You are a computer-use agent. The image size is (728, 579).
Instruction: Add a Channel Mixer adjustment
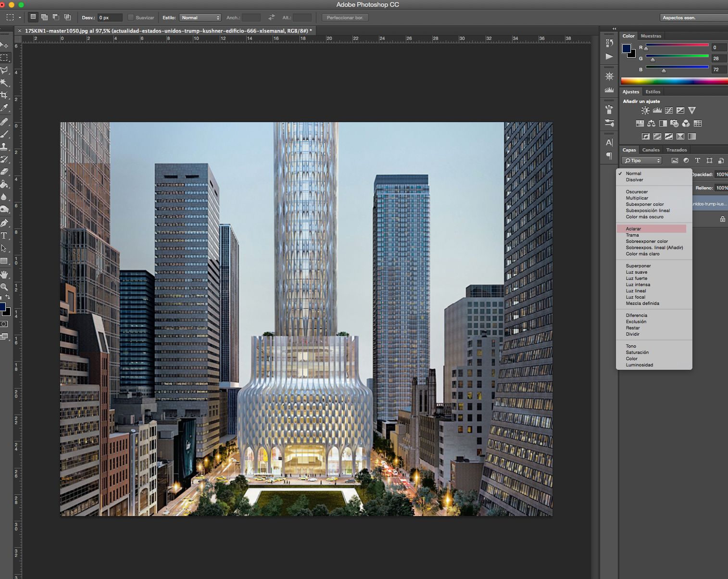686,124
